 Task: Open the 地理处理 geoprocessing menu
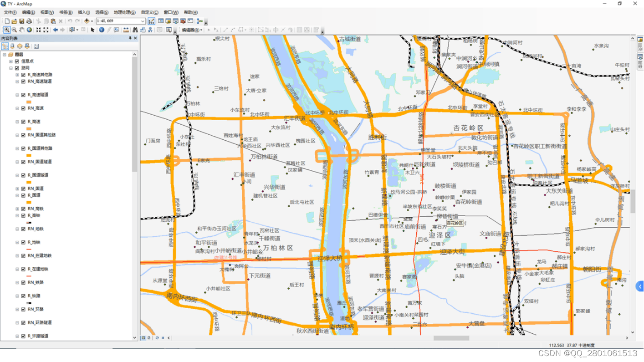pos(124,12)
